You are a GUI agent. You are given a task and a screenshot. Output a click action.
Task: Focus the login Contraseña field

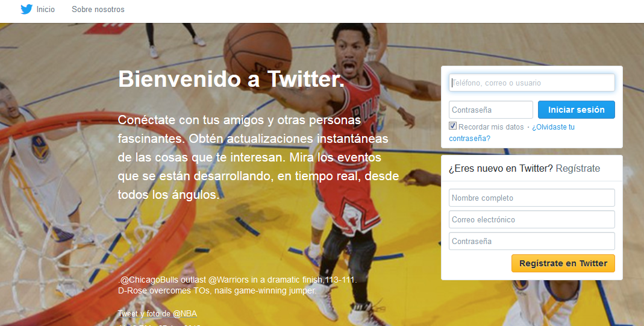491,110
